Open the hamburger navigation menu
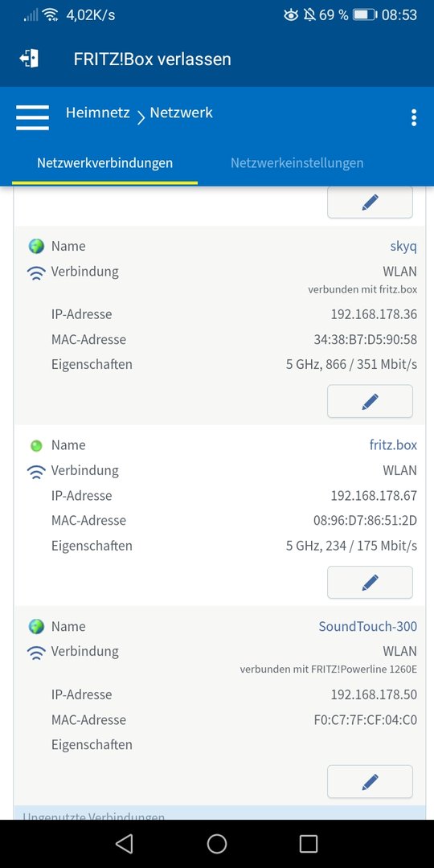 [x=32, y=117]
